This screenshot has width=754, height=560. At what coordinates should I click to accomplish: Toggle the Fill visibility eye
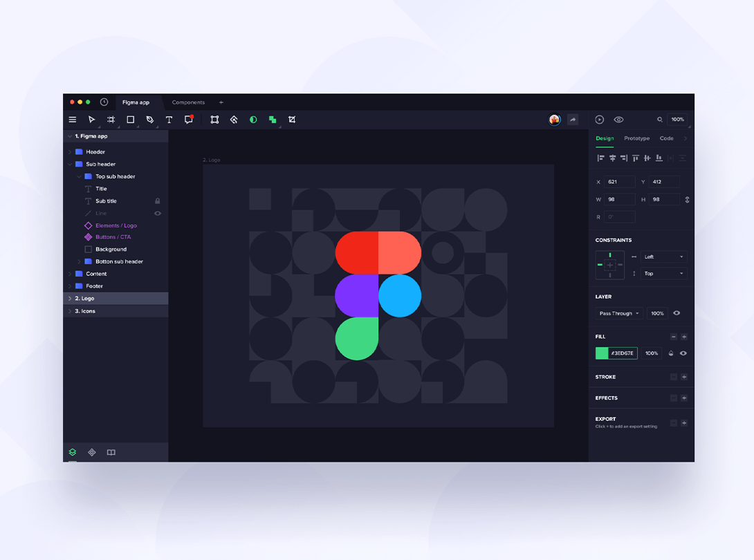(683, 353)
